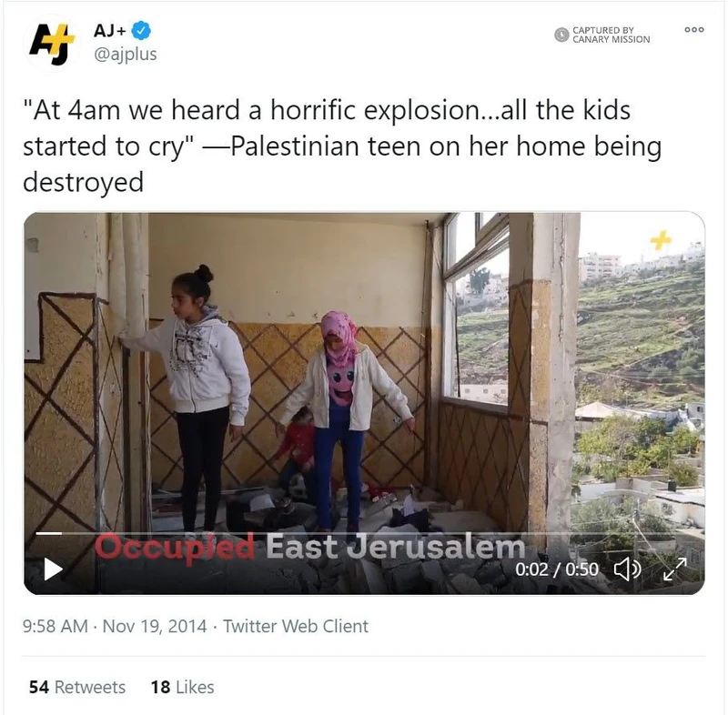Click the 0:02 / 0:50 time display

click(x=557, y=569)
